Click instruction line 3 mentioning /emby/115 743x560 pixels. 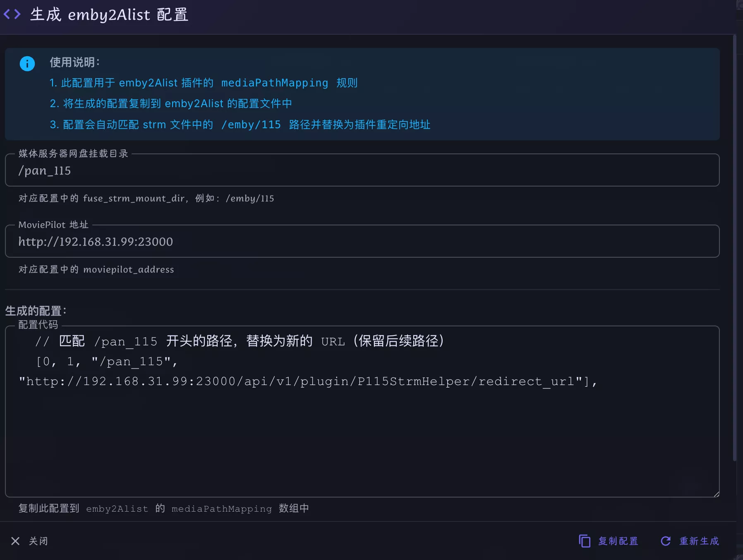(x=240, y=124)
